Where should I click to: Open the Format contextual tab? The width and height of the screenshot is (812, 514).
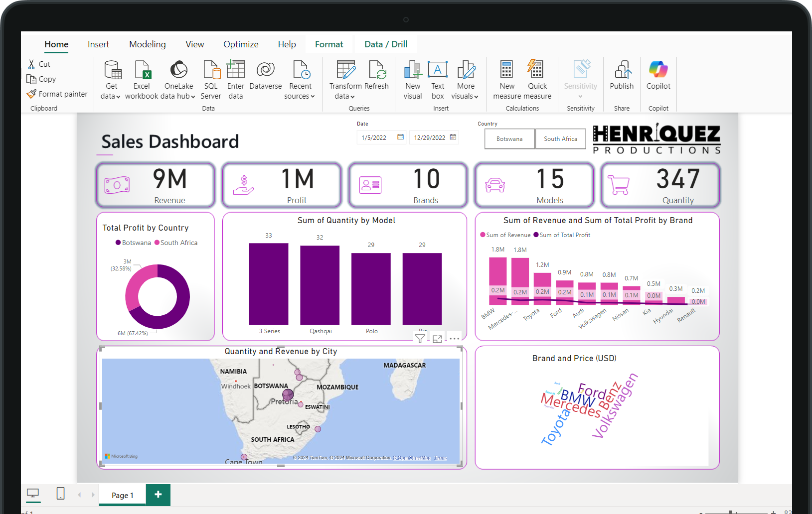329,44
